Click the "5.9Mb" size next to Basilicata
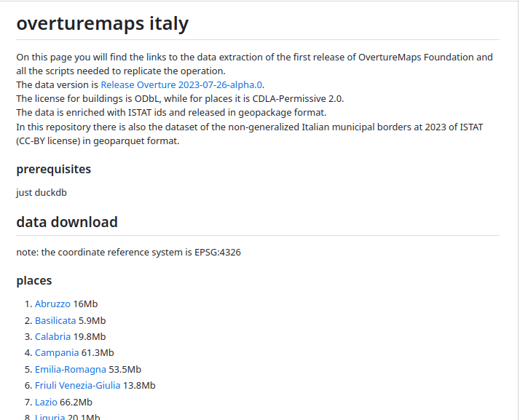Viewport: 520px width, 420px height. click(92, 320)
